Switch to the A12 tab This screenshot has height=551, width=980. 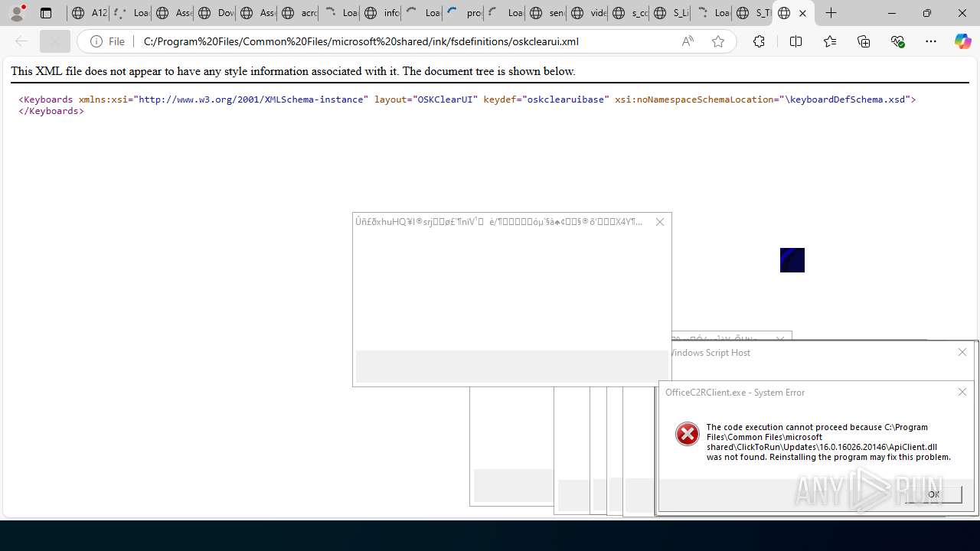point(89,13)
